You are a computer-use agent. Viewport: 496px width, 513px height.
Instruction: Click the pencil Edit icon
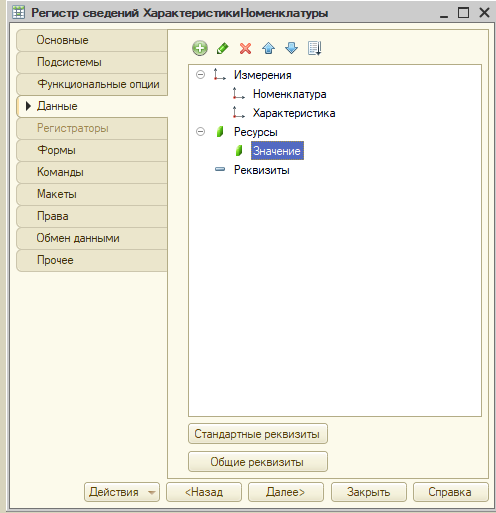(x=222, y=48)
